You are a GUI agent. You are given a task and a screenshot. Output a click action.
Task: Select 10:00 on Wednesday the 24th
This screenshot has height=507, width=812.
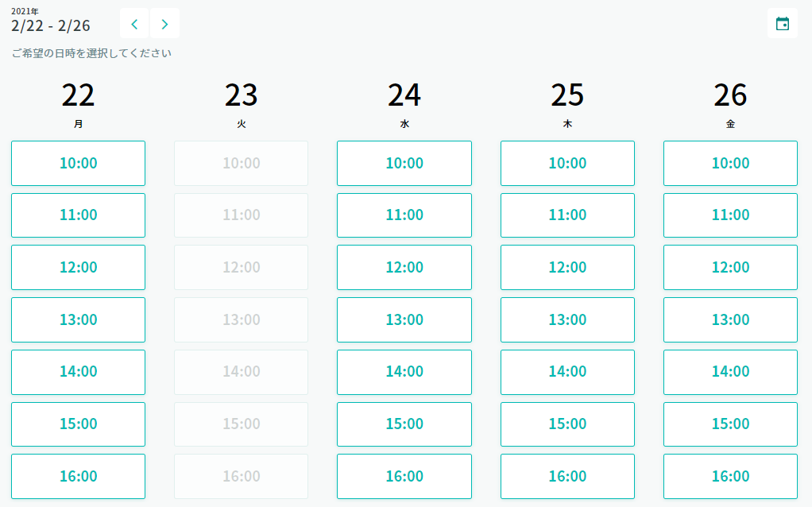[x=404, y=163]
